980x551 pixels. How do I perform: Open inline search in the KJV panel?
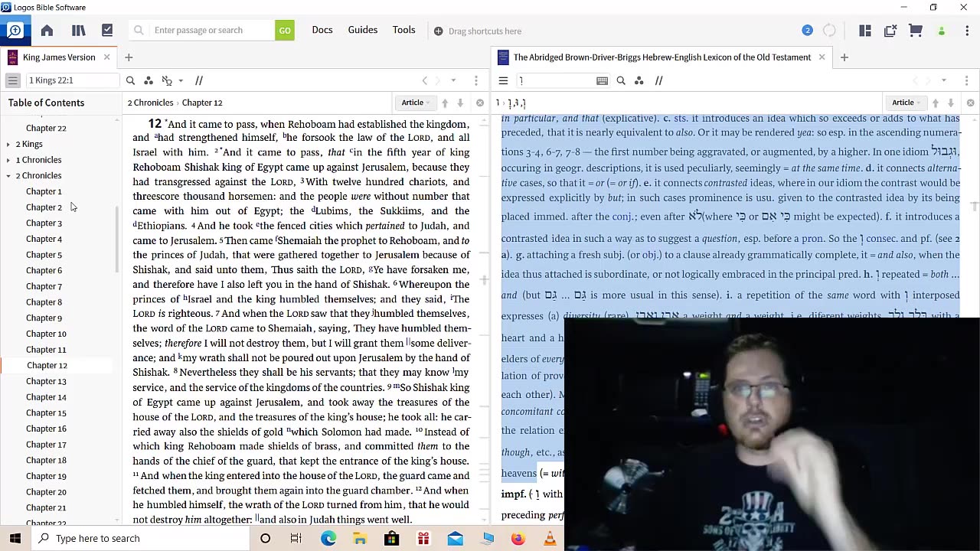coord(130,80)
